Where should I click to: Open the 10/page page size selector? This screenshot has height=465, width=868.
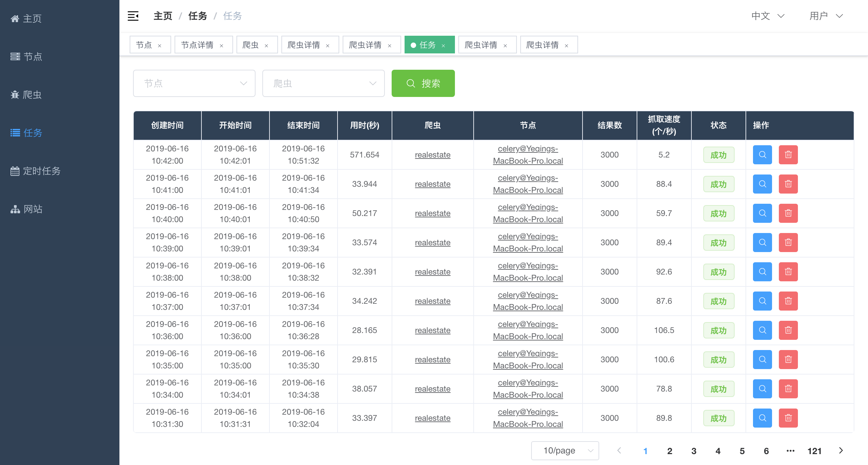pos(564,450)
